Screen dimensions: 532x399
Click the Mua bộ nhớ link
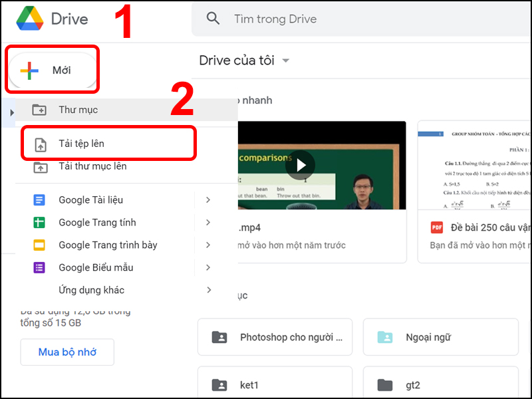pyautogui.click(x=66, y=352)
